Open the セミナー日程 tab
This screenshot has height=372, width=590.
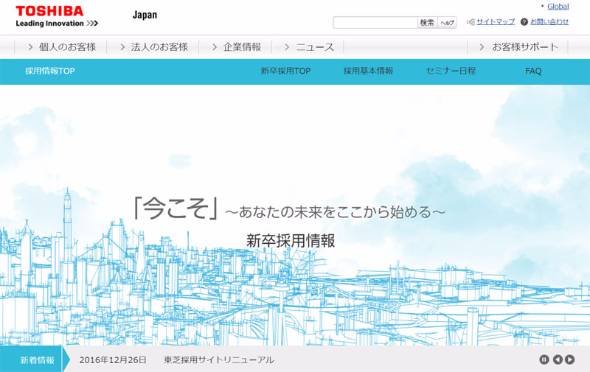pyautogui.click(x=451, y=71)
